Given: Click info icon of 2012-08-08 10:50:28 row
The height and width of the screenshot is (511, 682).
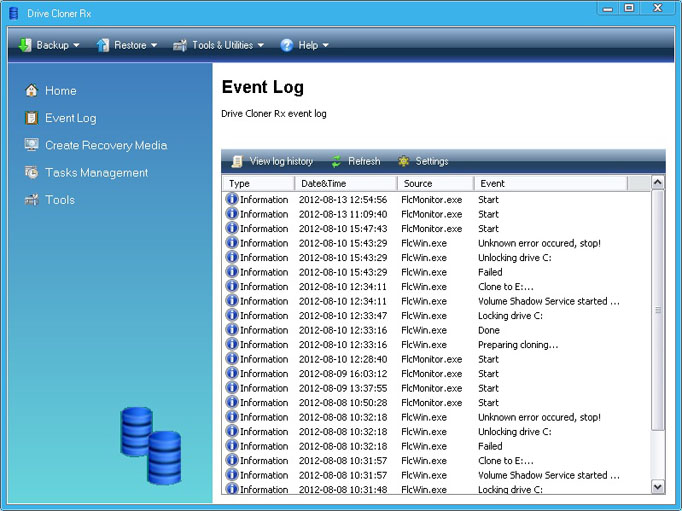Looking at the screenshot, I should click(x=232, y=402).
